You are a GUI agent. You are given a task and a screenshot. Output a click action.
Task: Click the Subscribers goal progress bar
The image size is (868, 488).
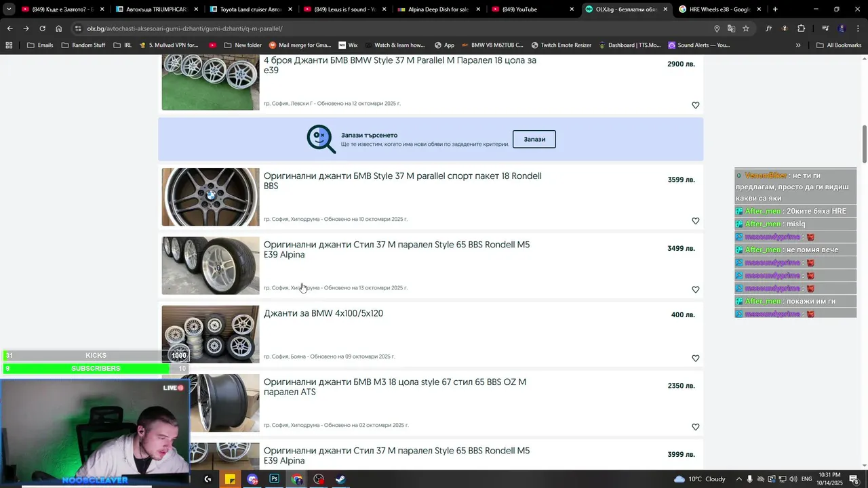[96, 368]
